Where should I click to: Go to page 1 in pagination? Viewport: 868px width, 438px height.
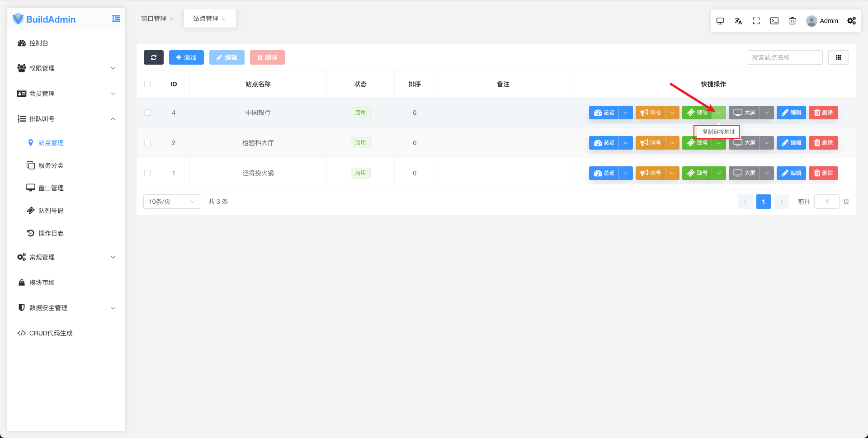pyautogui.click(x=764, y=202)
